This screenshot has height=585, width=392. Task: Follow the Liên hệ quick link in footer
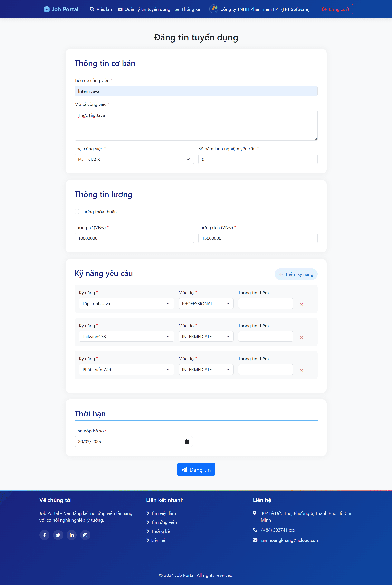pos(156,540)
